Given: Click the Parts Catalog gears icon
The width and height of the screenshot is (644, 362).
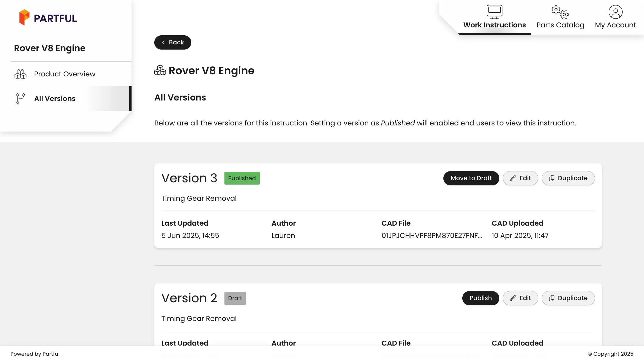Looking at the screenshot, I should point(560,12).
